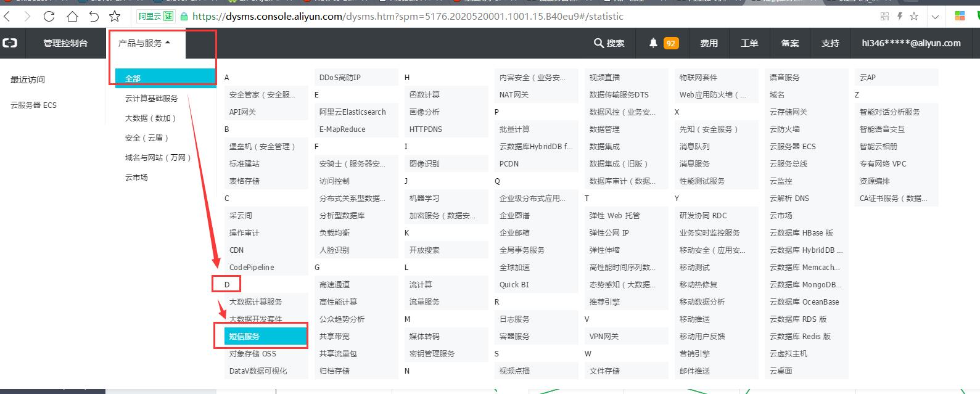This screenshot has height=394, width=980.
Task: Open the 搜索 search in console header
Action: pyautogui.click(x=609, y=43)
